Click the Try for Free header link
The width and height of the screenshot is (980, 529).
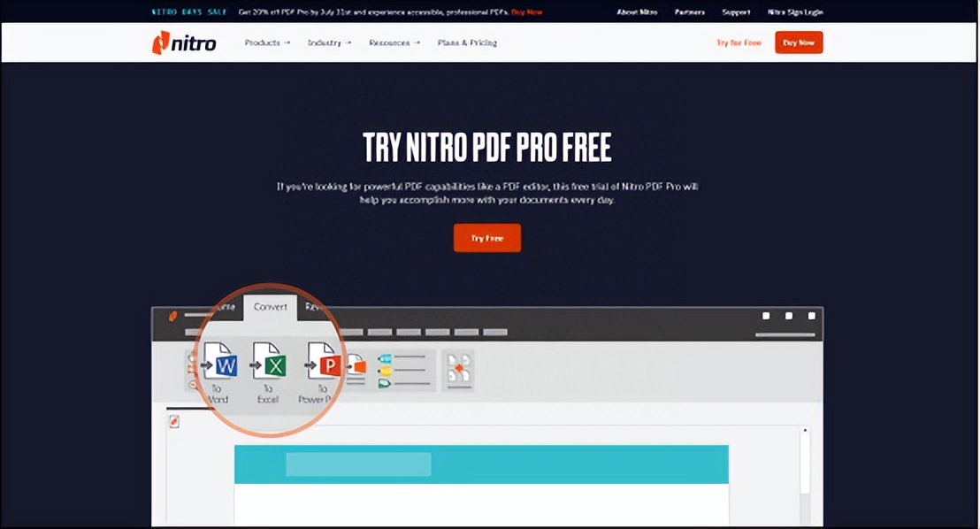(739, 42)
